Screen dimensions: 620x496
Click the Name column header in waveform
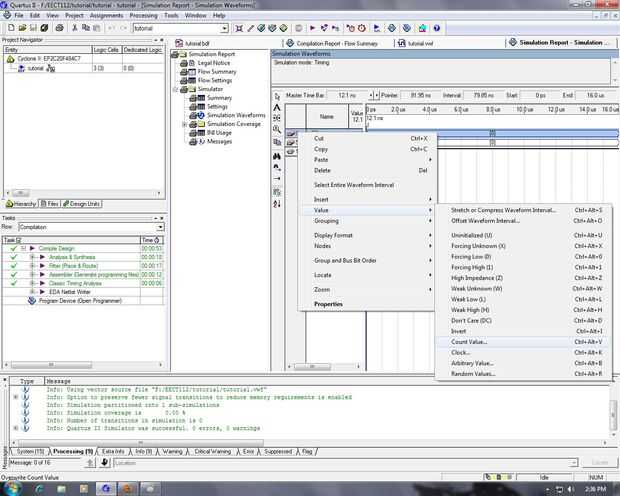pyautogui.click(x=327, y=116)
